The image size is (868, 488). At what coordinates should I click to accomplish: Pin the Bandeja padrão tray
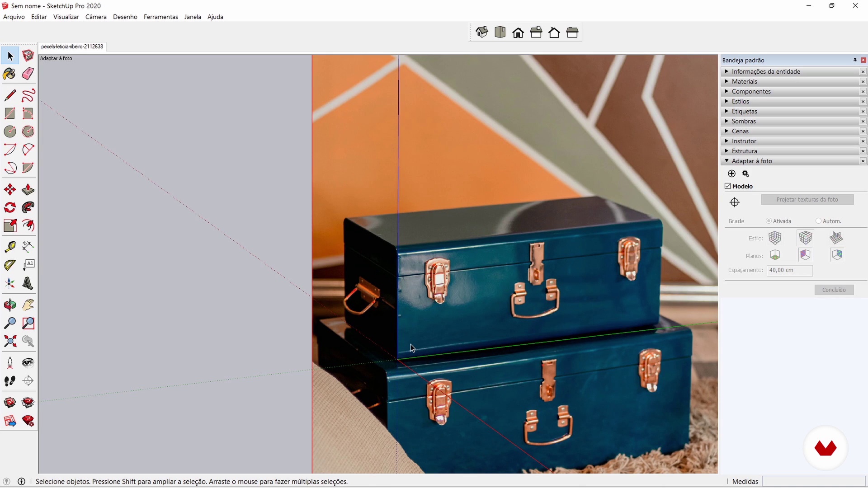click(x=855, y=60)
